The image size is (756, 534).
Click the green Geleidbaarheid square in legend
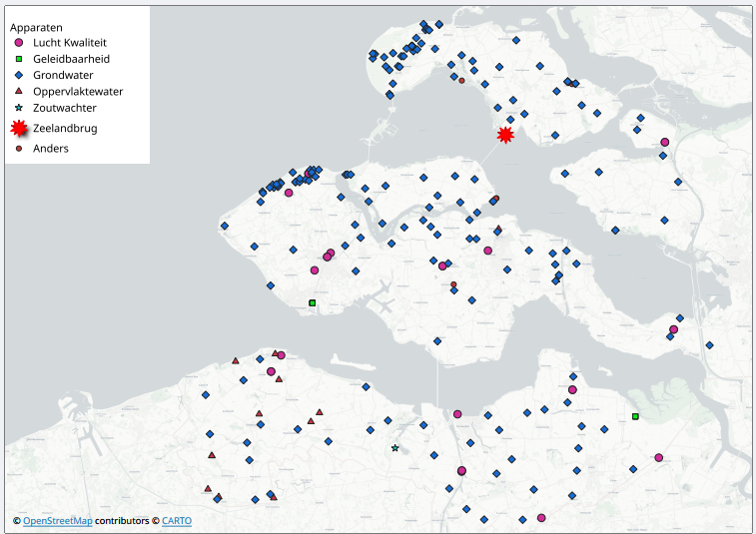click(x=19, y=59)
